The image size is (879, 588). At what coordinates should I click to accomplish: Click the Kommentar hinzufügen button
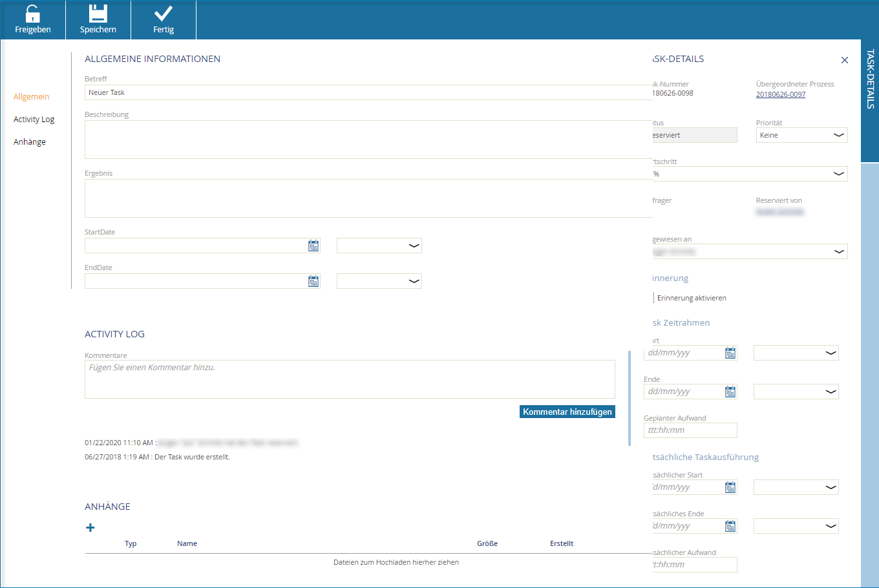pos(567,412)
